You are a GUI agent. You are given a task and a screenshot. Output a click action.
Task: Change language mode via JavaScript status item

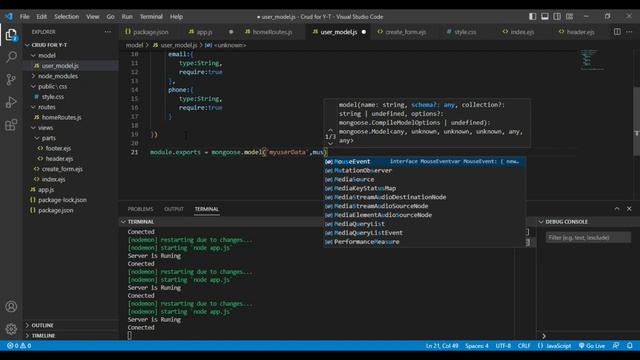tap(558, 346)
